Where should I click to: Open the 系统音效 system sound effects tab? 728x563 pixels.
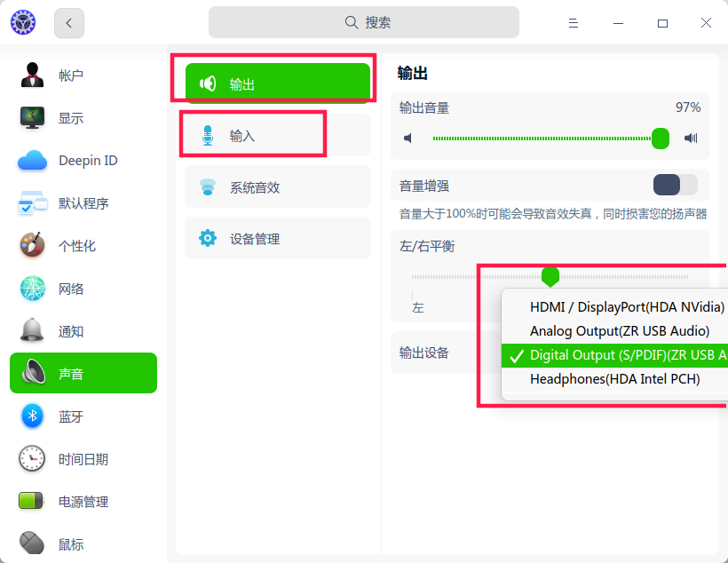coord(278,186)
